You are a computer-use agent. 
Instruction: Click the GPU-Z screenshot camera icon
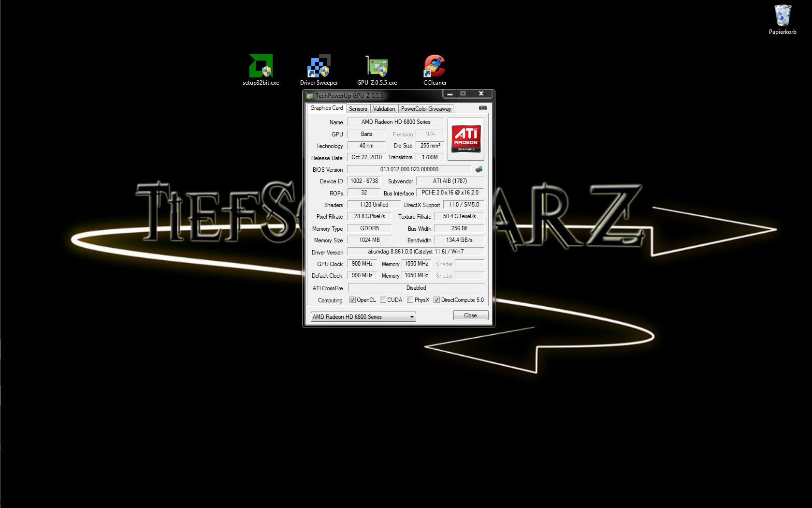[x=482, y=108]
